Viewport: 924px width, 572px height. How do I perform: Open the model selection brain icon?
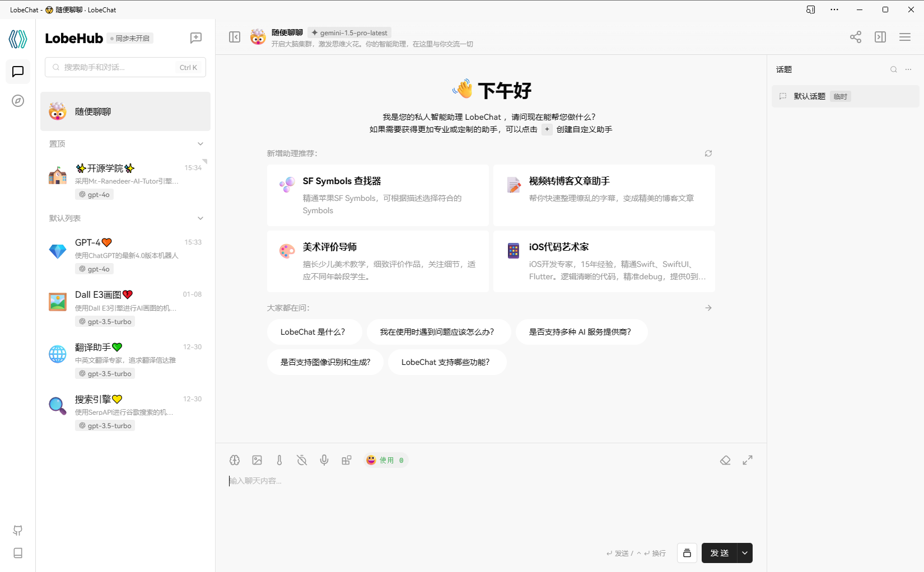[x=235, y=460]
